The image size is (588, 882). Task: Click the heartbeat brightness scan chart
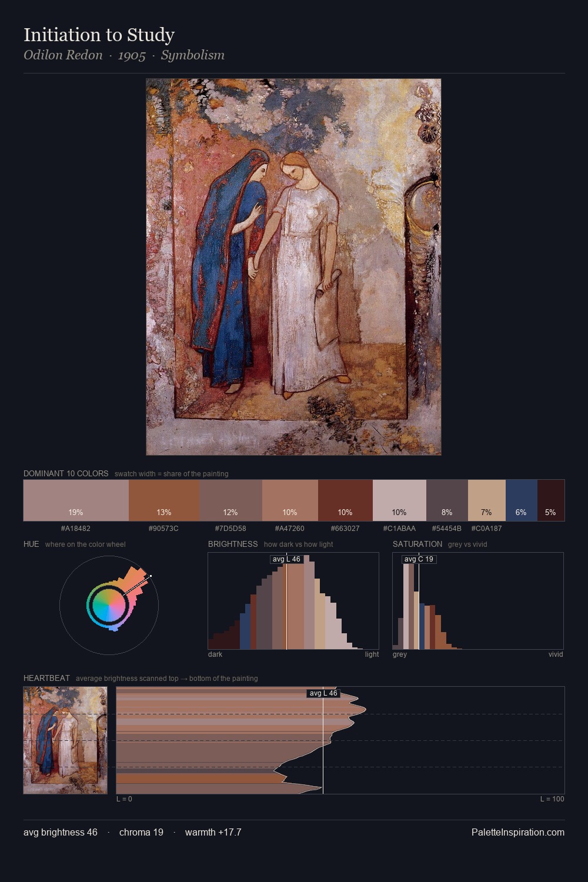pyautogui.click(x=340, y=740)
